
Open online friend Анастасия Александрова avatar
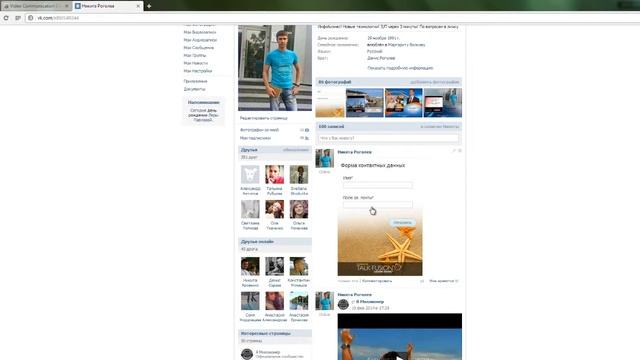[x=274, y=301]
